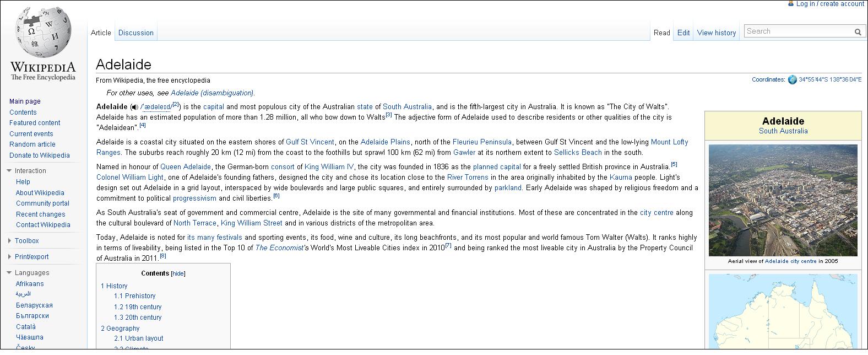Open Recent changes
The height and width of the screenshot is (355, 868).
tap(40, 214)
